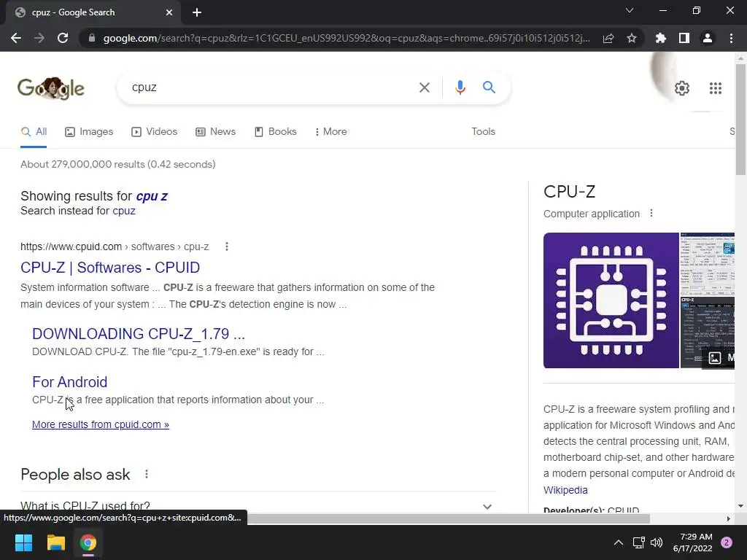Click the network icon in the system tray
This screenshot has width=747, height=560.
click(x=638, y=542)
